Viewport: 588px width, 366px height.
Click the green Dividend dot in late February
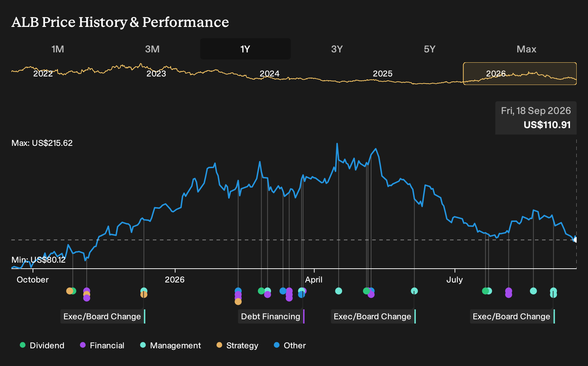tap(261, 291)
